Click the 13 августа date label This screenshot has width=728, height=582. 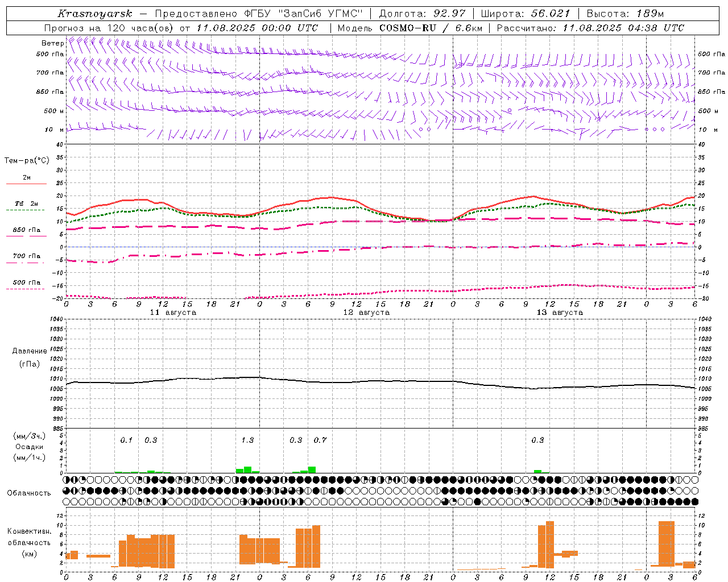[x=560, y=313]
